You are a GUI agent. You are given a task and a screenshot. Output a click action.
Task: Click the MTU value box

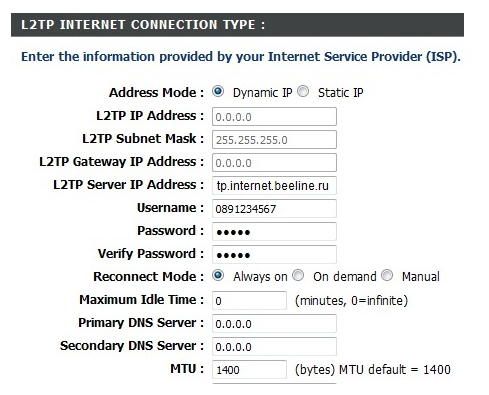tap(249, 369)
